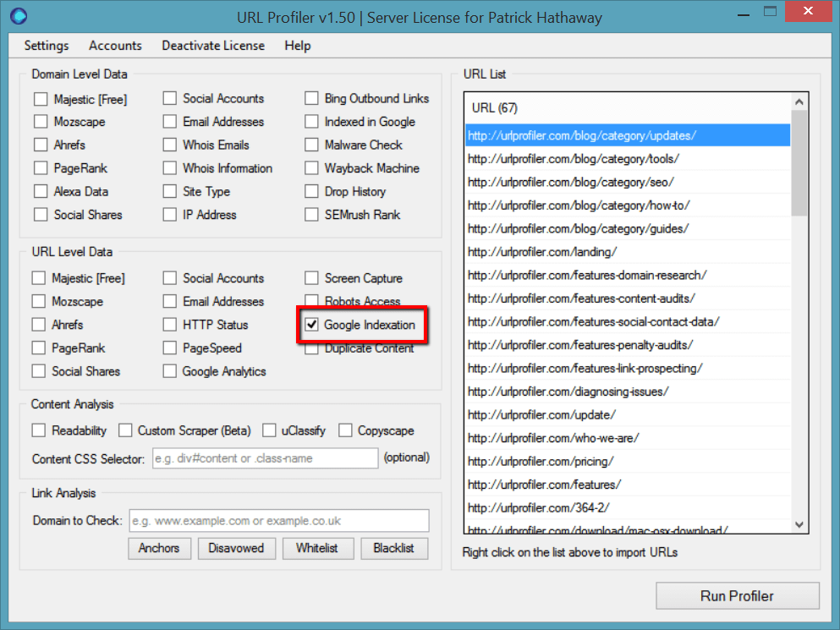The image size is (840, 630).
Task: Check the SEMrush Rank option
Action: tap(311, 215)
